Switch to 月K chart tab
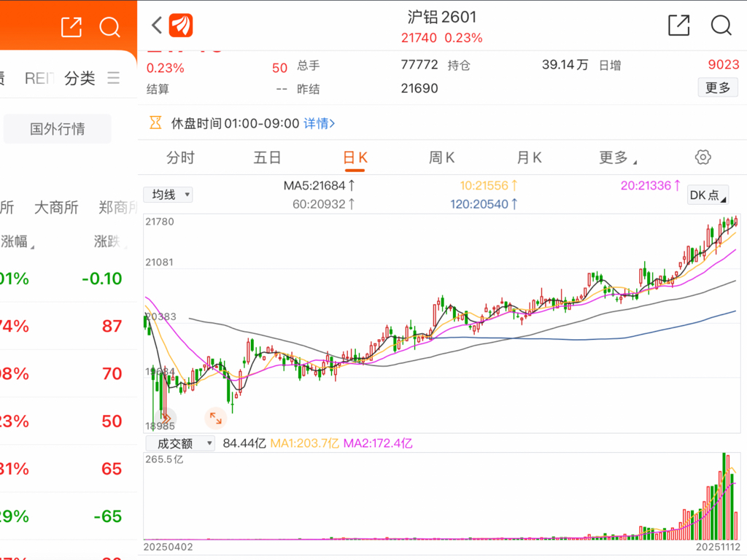747x560 pixels. click(x=530, y=157)
